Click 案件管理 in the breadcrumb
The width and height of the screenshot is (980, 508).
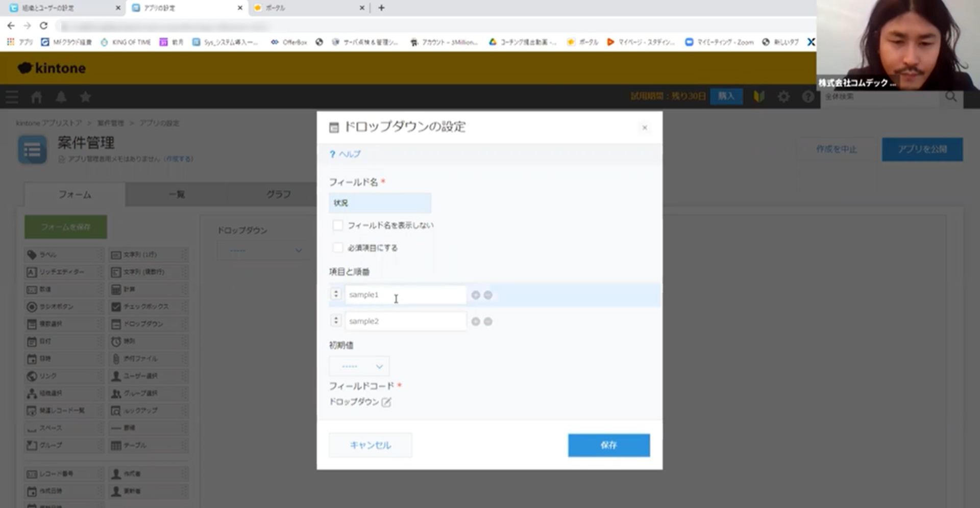pos(110,123)
